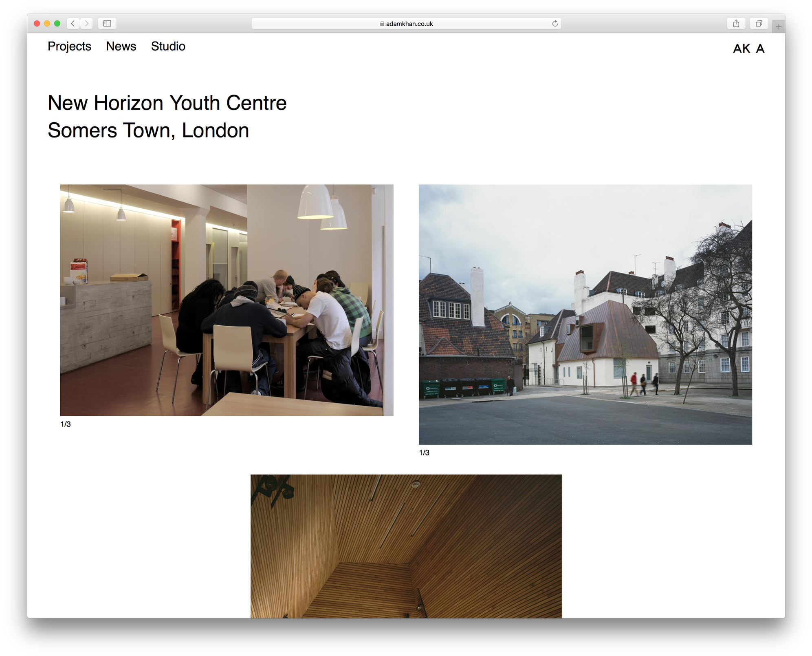Screen dimensions: 812x656
Task: Click the padlock icon in address bar
Action: [x=382, y=24]
